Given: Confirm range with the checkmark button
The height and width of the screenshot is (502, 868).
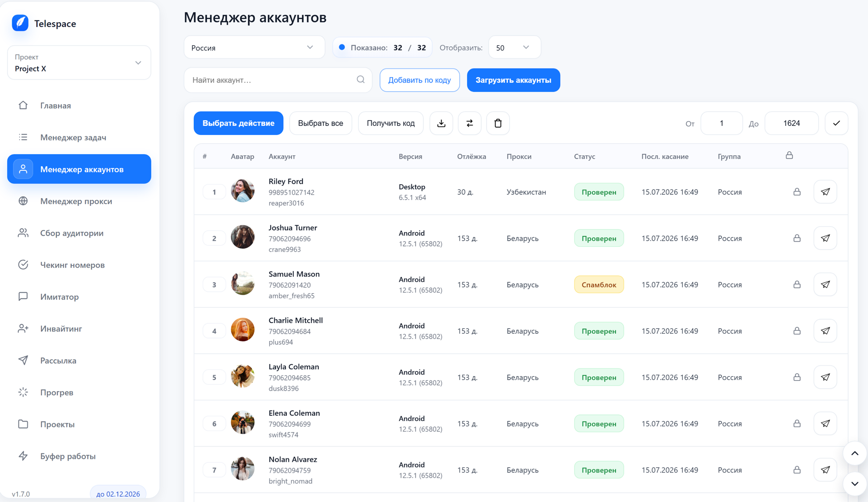Looking at the screenshot, I should click(837, 123).
